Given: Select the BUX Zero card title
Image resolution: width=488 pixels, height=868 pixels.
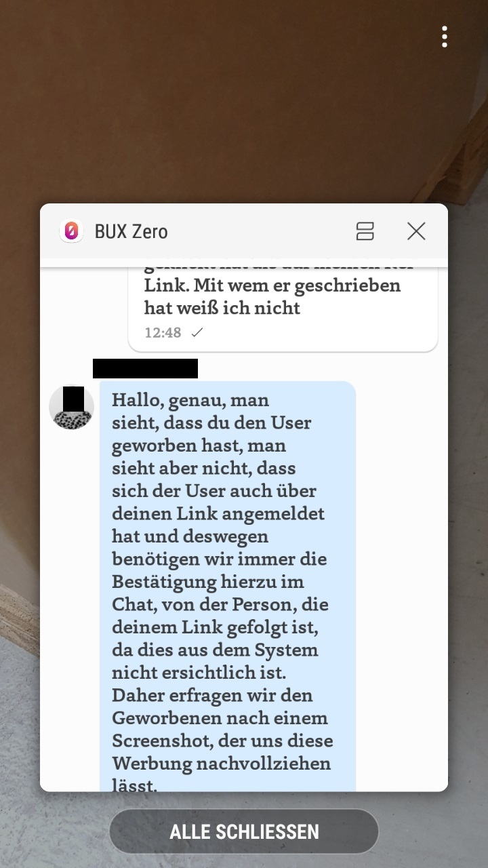Looking at the screenshot, I should click(131, 231).
